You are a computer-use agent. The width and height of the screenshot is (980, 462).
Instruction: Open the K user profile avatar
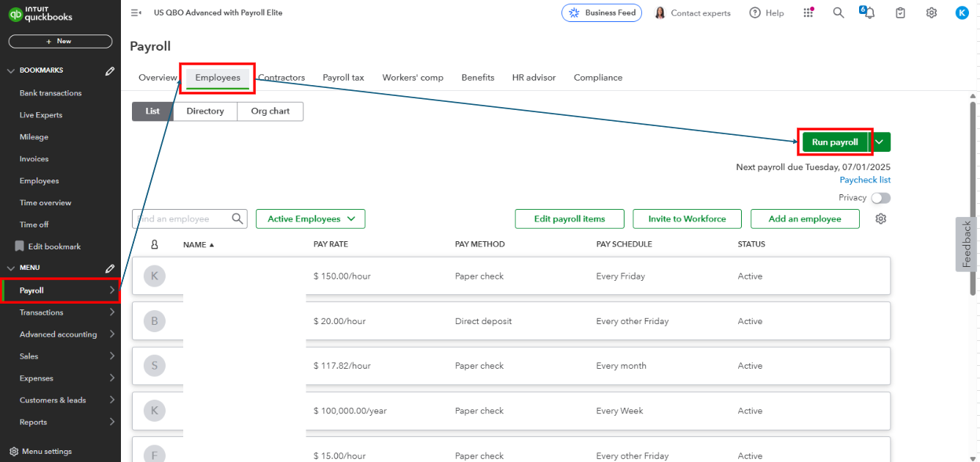pos(962,12)
